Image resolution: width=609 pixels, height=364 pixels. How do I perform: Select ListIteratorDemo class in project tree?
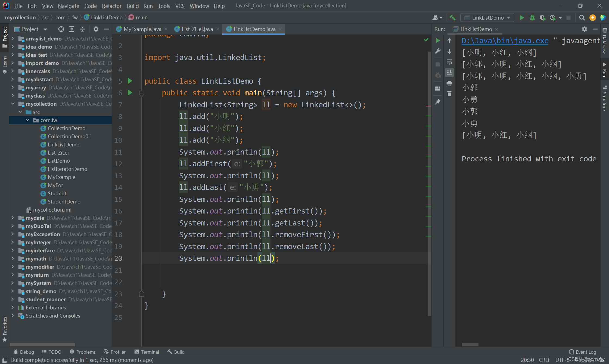pos(67,169)
